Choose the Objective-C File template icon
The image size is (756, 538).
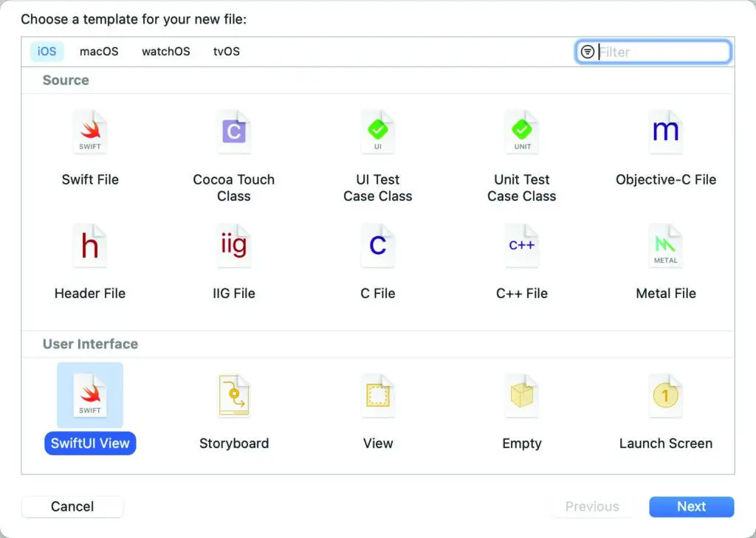tap(665, 134)
